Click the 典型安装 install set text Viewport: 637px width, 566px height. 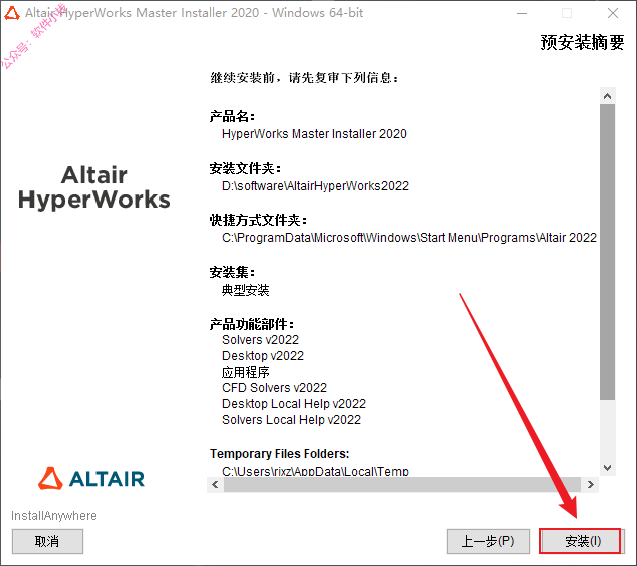[245, 290]
